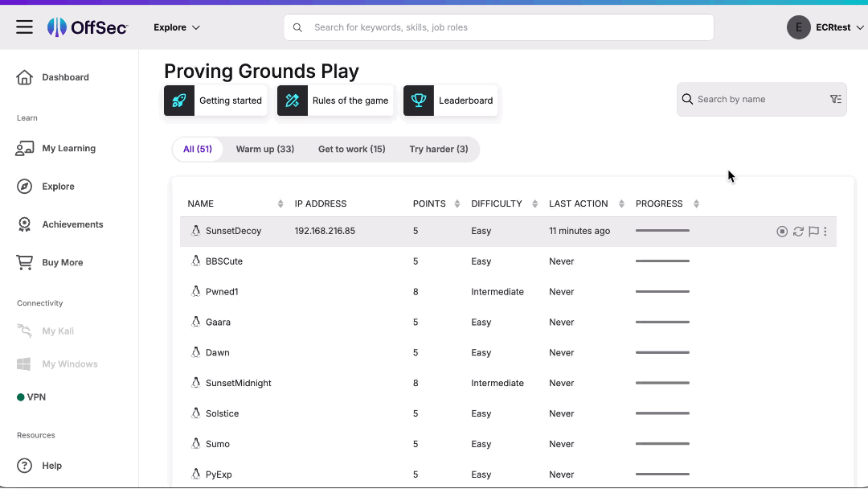Sort table by DIFFICULTY column arrows
Image resolution: width=868 pixels, height=489 pixels.
(534, 203)
